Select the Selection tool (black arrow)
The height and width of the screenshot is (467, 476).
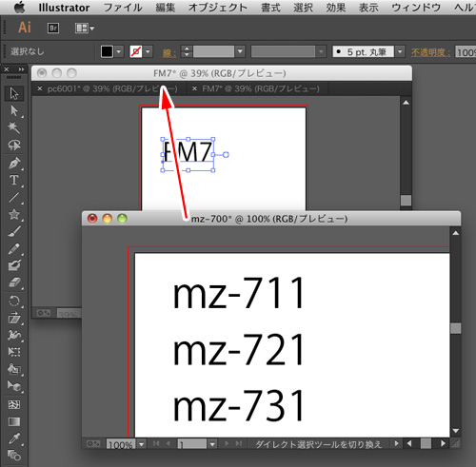(14, 94)
